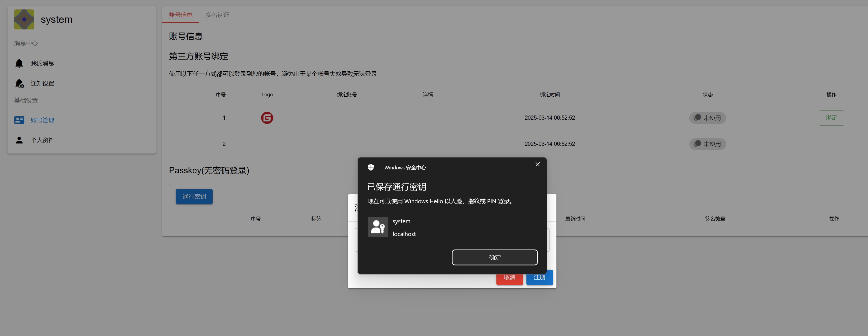Click the 账号管理 ID card icon

(x=19, y=120)
